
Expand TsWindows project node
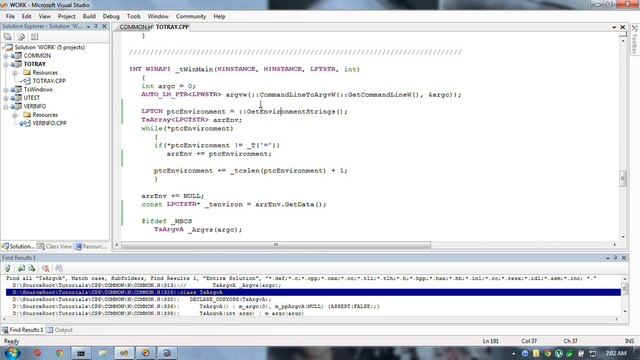coord(6,90)
